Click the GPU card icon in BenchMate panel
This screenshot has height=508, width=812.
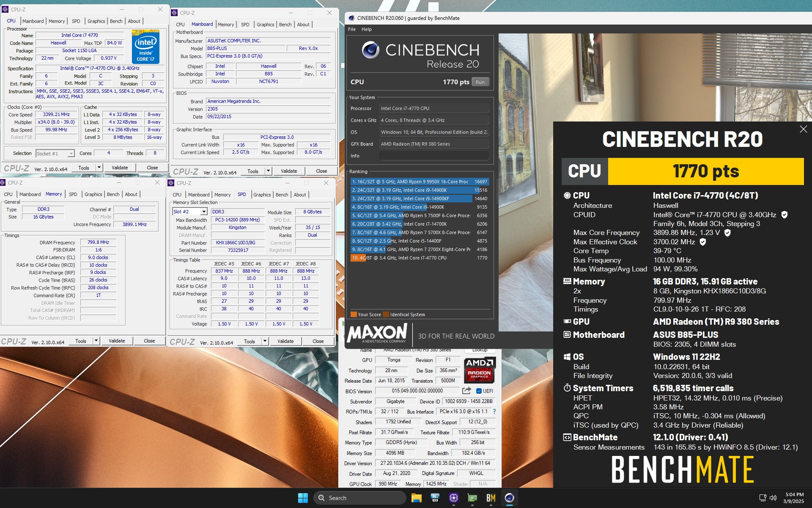pyautogui.click(x=567, y=321)
